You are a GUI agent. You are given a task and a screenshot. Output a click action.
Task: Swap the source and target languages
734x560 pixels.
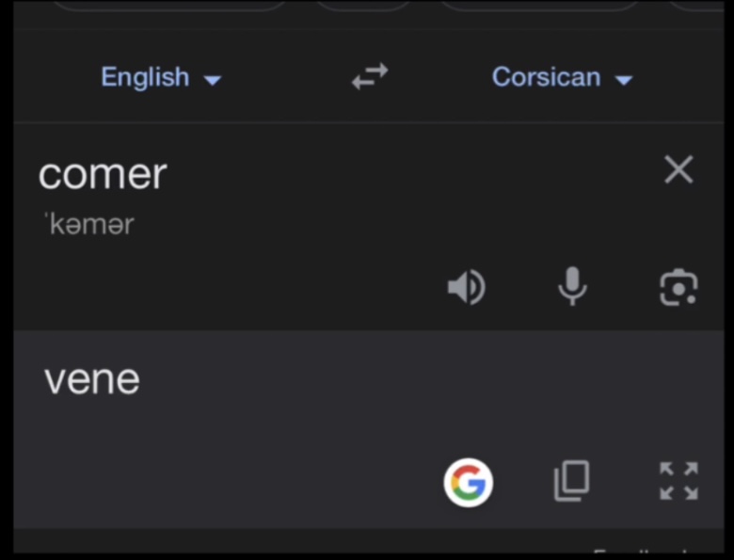[x=370, y=77]
